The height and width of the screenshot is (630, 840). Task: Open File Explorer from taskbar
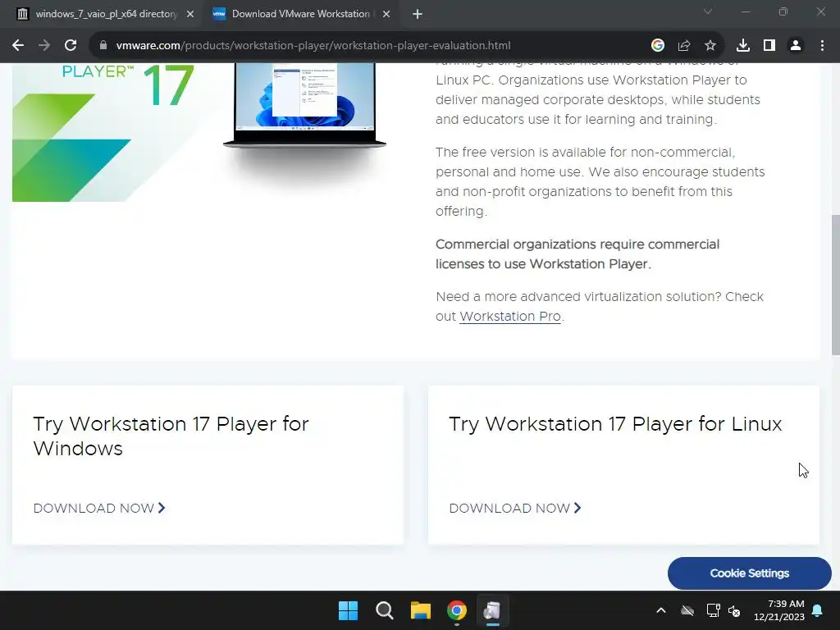[421, 610]
